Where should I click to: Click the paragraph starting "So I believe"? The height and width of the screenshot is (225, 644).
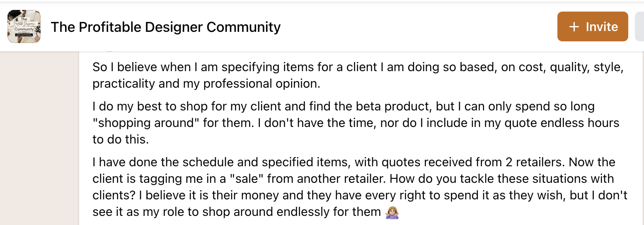[358, 75]
